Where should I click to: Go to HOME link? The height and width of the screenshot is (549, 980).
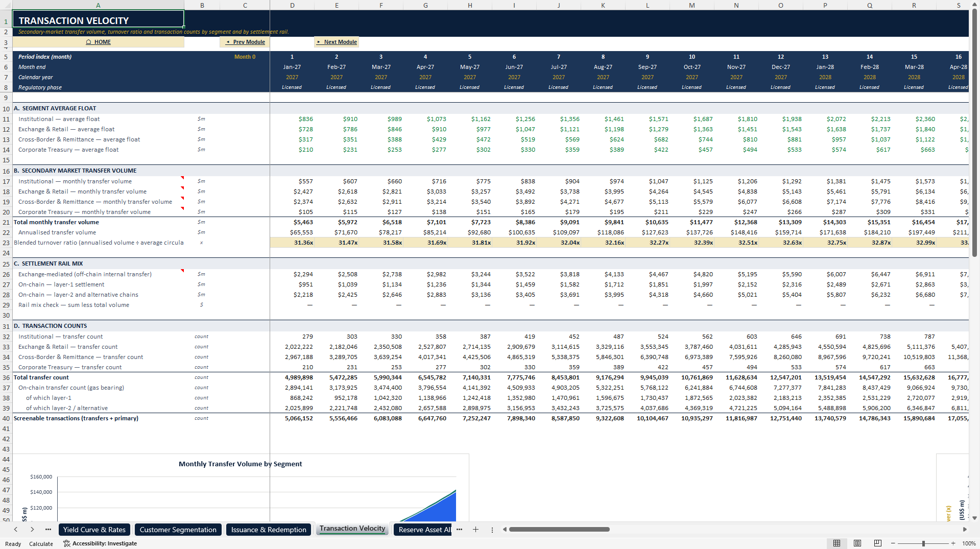(98, 42)
